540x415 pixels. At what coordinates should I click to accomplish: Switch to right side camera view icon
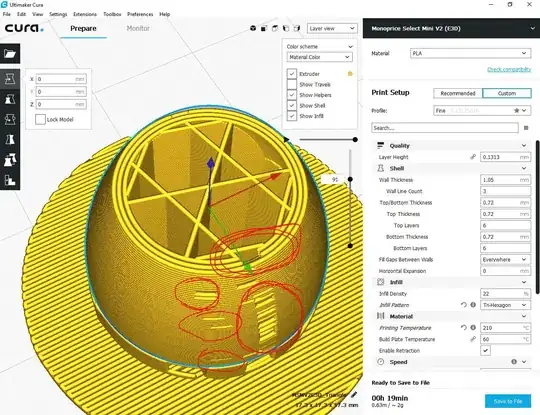coord(297,28)
